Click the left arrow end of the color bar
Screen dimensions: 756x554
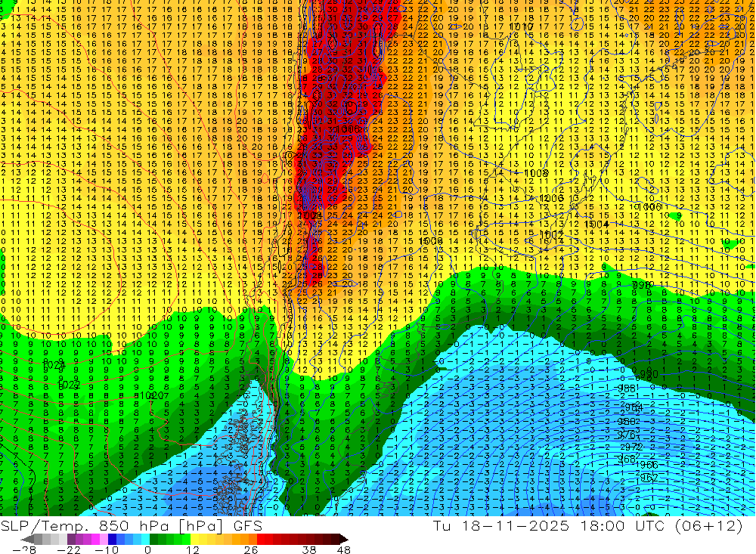pyautogui.click(x=28, y=539)
